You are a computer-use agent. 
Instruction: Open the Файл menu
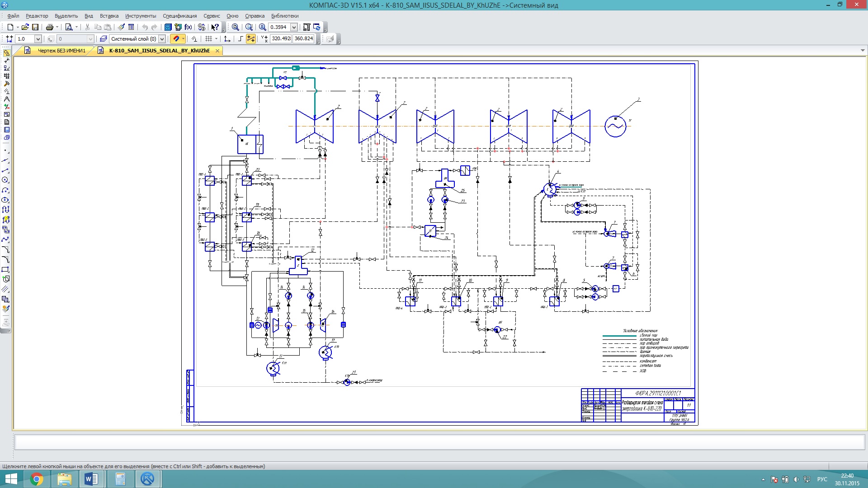point(13,16)
